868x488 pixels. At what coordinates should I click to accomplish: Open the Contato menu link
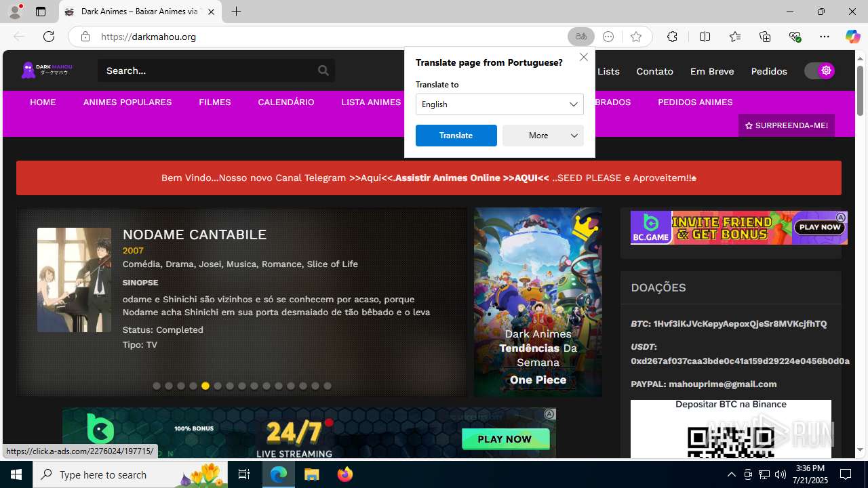[x=654, y=71]
